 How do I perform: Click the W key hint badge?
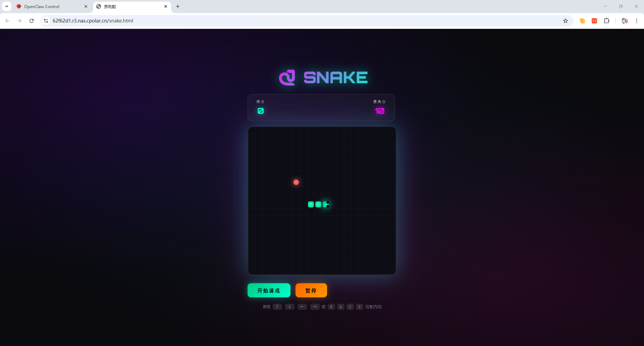[331, 306]
